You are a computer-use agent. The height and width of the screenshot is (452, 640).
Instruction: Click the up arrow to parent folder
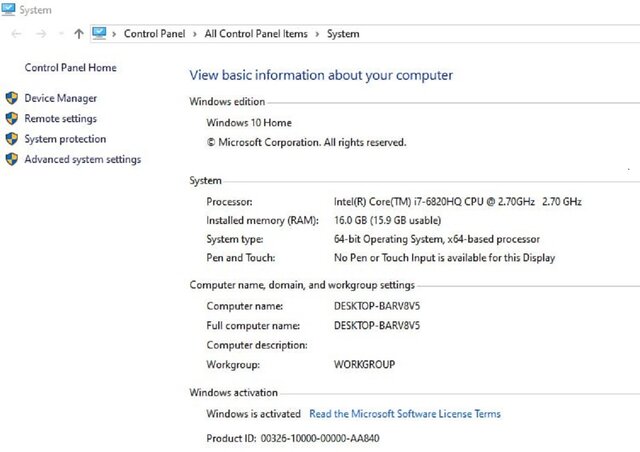pos(79,34)
